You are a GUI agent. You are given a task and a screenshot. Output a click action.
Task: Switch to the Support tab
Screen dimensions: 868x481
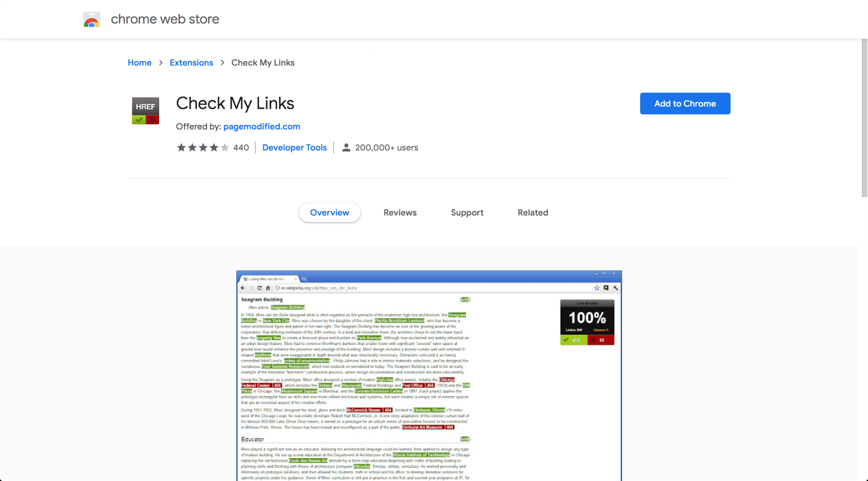[x=467, y=212]
